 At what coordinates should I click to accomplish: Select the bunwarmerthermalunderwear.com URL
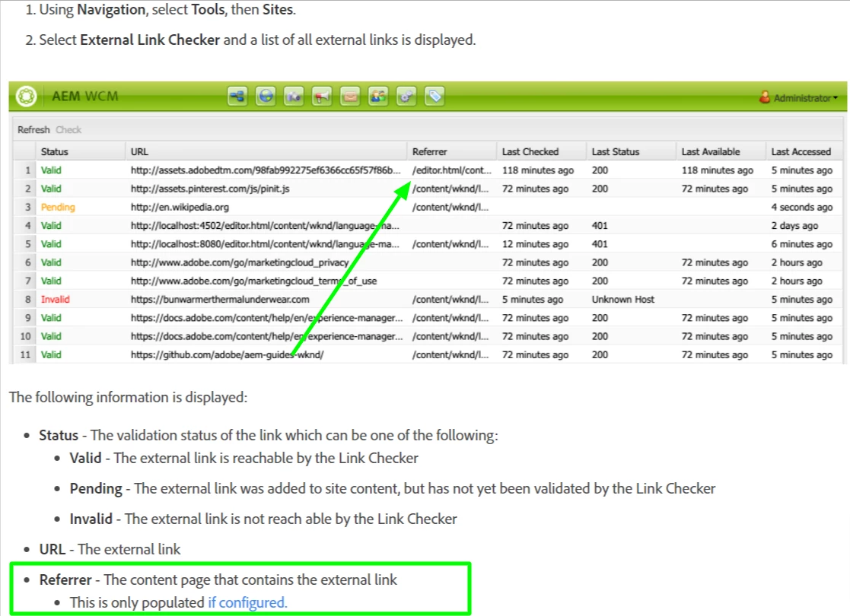pyautogui.click(x=220, y=299)
